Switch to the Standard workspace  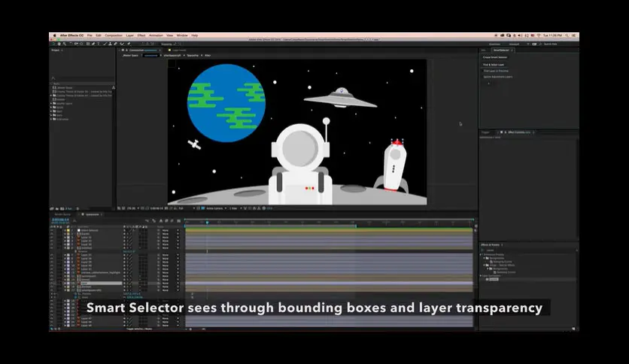click(x=514, y=44)
